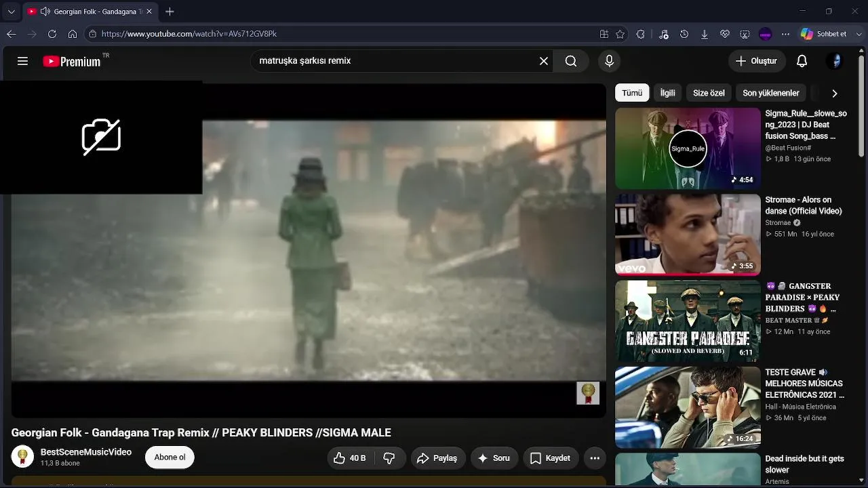Viewport: 868px width, 488px height.
Task: Install the site as an app icon
Action: click(604, 34)
